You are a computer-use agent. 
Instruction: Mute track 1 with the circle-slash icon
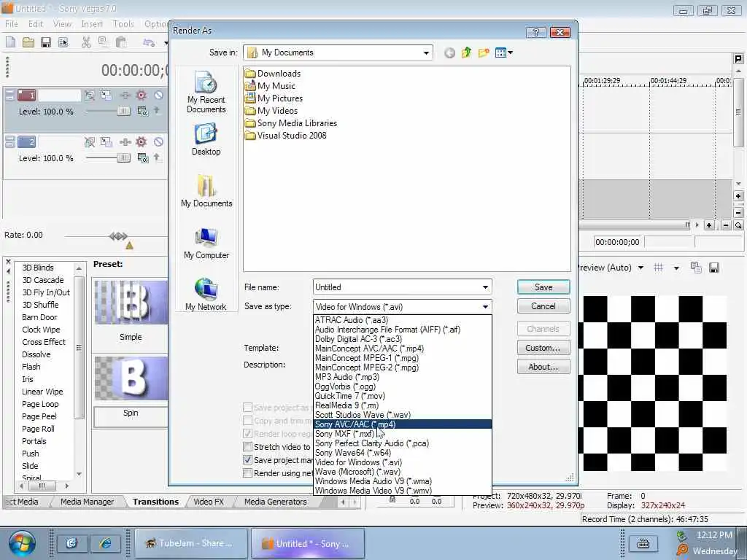[x=158, y=96]
